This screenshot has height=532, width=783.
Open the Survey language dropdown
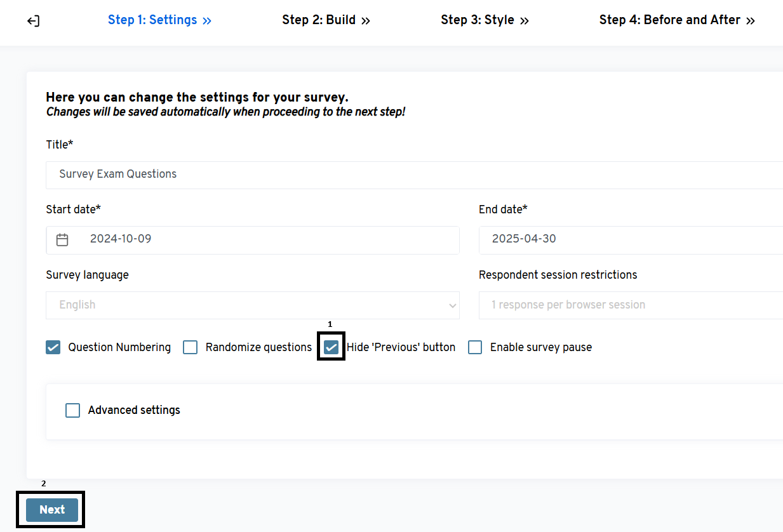pyautogui.click(x=253, y=305)
